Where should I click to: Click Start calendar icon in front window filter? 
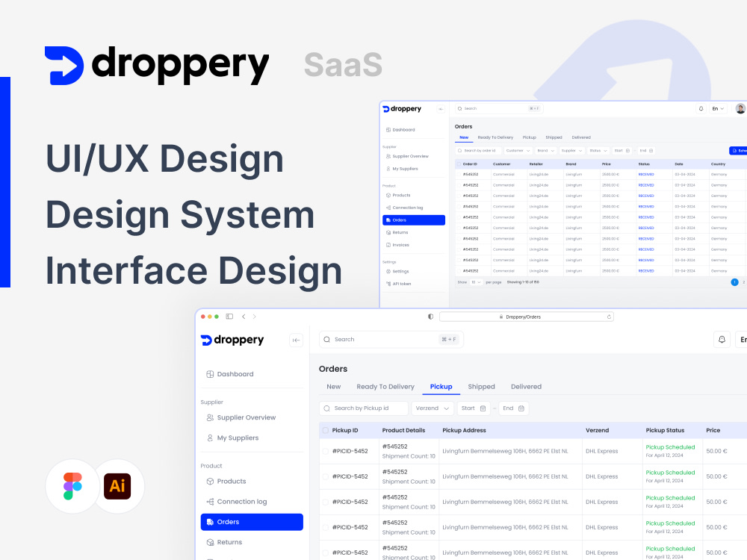pyautogui.click(x=483, y=408)
